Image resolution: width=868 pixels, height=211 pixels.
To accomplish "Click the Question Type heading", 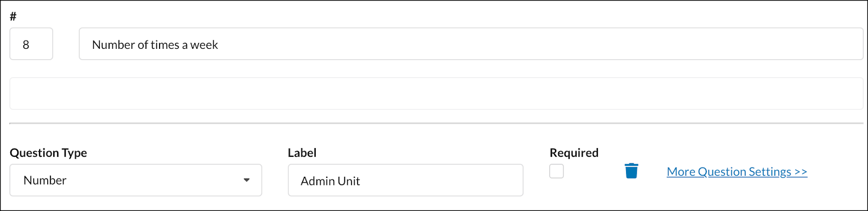I will 48,153.
